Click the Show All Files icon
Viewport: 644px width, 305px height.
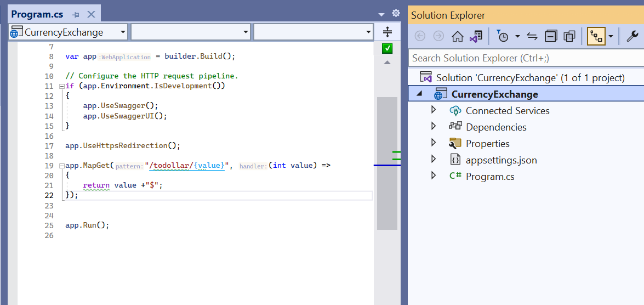pos(569,36)
